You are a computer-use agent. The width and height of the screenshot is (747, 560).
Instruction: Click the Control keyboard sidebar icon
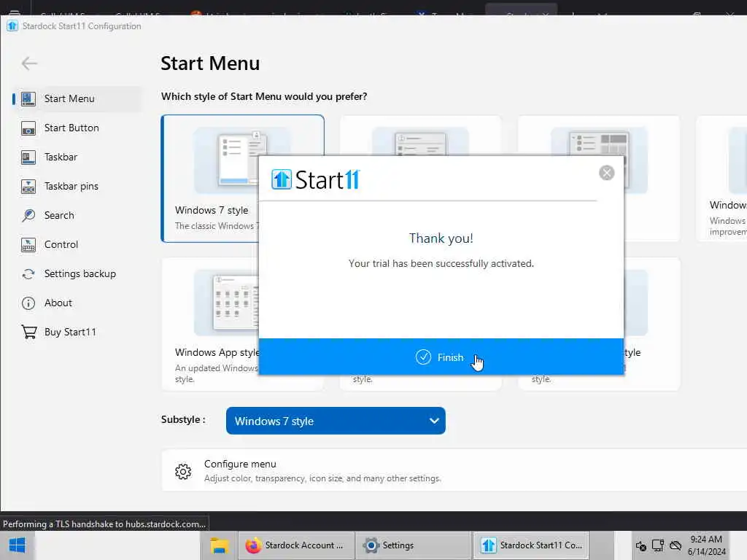point(28,245)
